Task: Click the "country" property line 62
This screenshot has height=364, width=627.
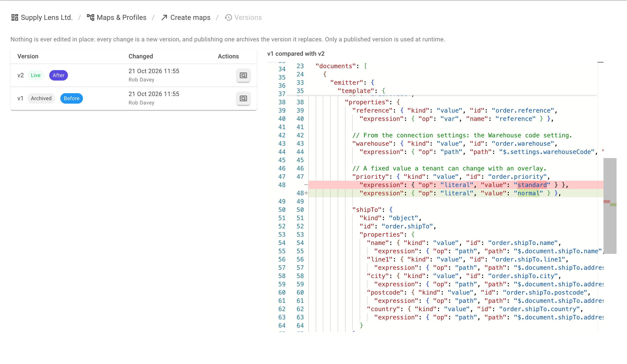Action: [x=475, y=309]
